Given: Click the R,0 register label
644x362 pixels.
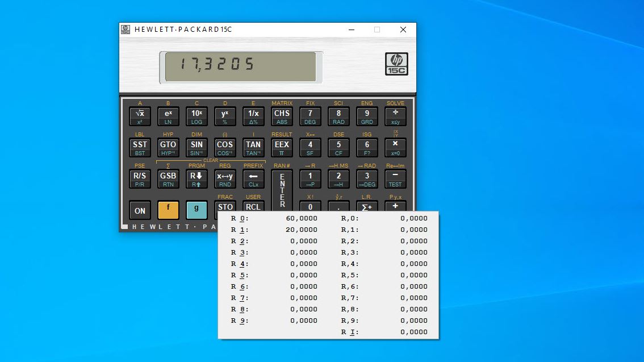Looking at the screenshot, I should pyautogui.click(x=350, y=218).
